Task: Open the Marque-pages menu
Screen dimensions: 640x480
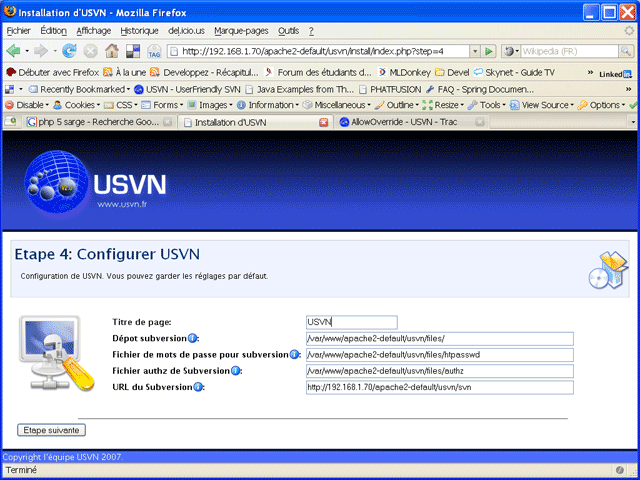Action: click(241, 31)
